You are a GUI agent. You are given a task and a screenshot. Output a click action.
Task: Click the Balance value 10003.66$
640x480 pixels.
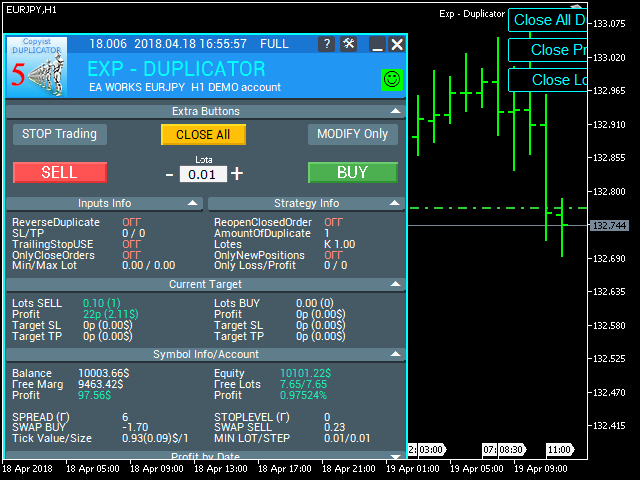click(104, 373)
